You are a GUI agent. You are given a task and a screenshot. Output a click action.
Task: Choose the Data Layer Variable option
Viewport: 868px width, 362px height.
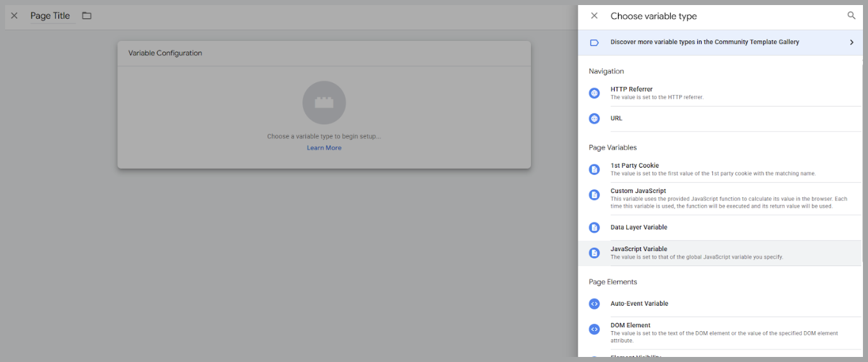639,228
